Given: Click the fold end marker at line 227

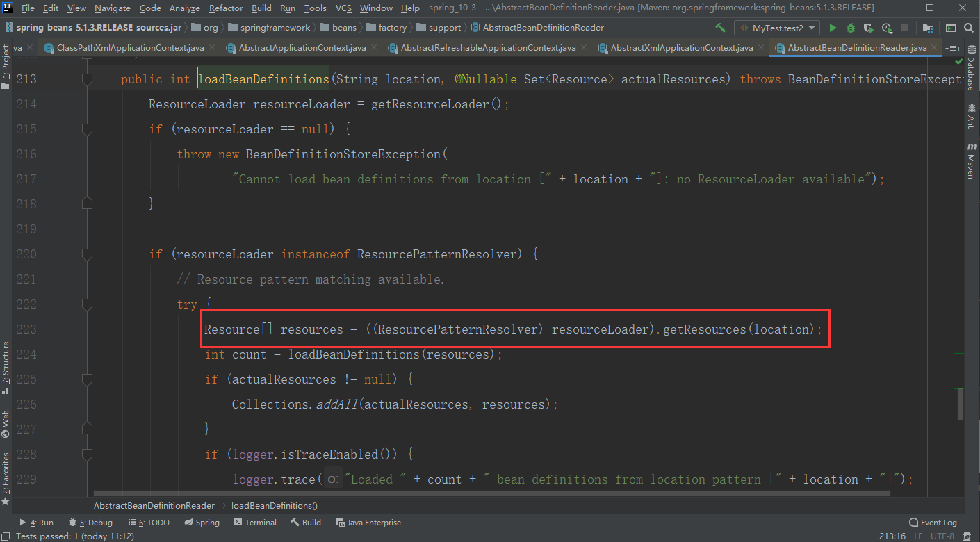Looking at the screenshot, I should pyautogui.click(x=87, y=429).
